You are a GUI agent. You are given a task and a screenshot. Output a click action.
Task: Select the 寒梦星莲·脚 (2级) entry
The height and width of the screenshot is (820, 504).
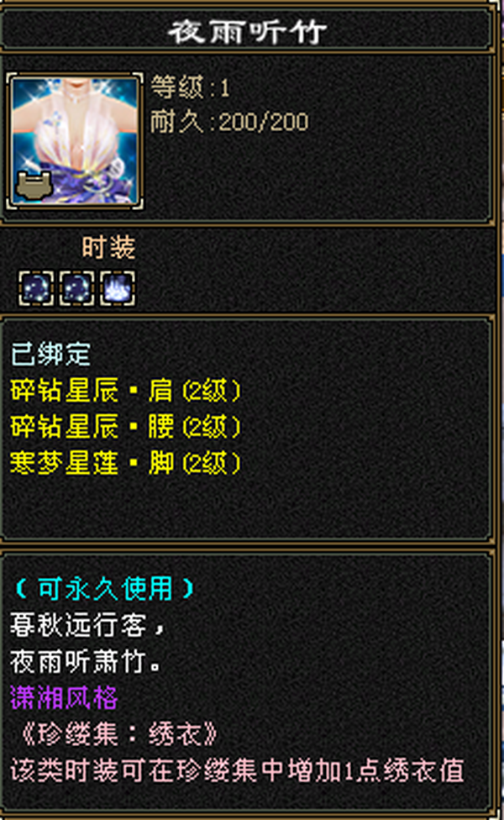pyautogui.click(x=125, y=463)
